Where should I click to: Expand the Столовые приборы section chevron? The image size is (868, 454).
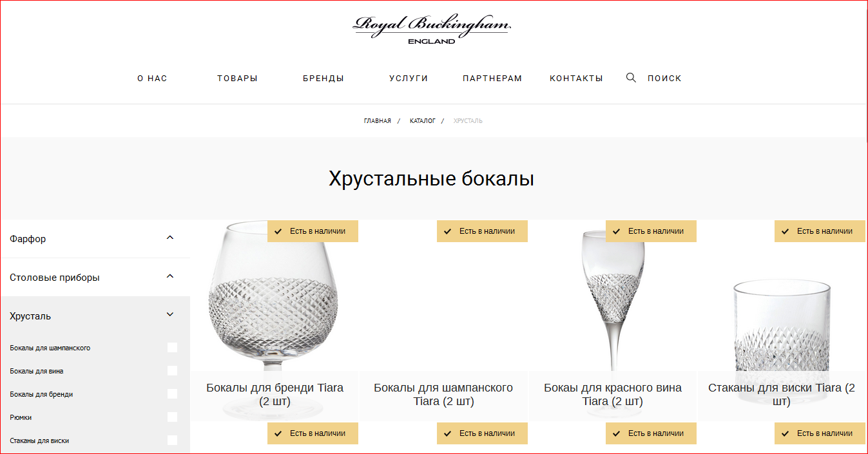tap(170, 276)
